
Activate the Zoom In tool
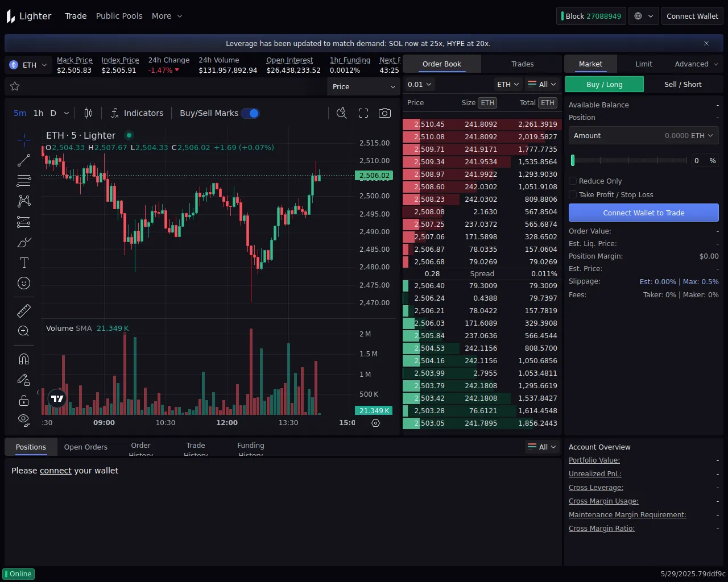pos(24,331)
